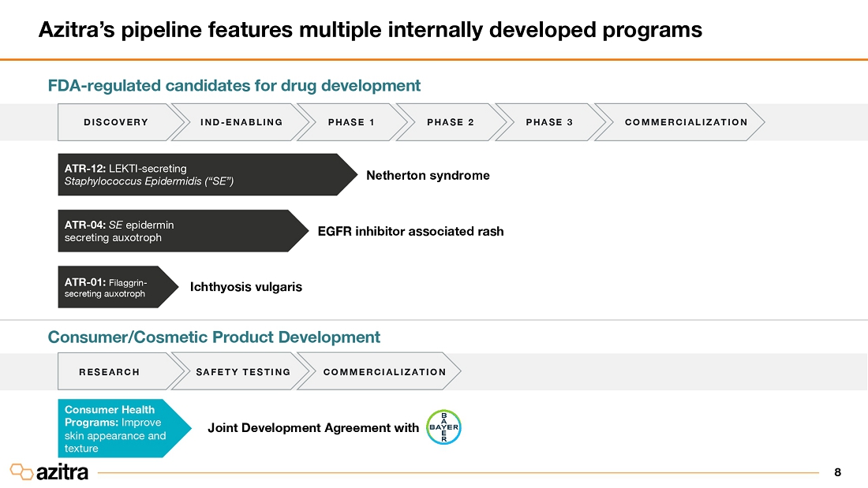Click the Safety Testing stage arrow
The height and width of the screenshot is (488, 868).
[243, 371]
